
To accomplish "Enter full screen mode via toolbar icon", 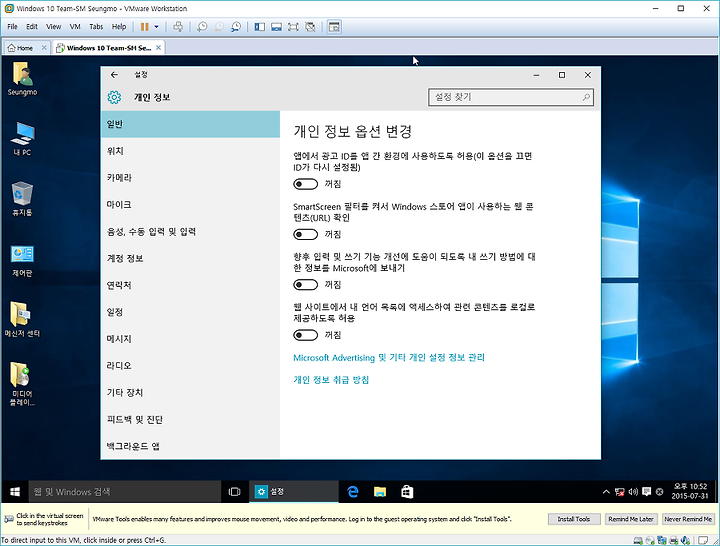I will point(293,27).
